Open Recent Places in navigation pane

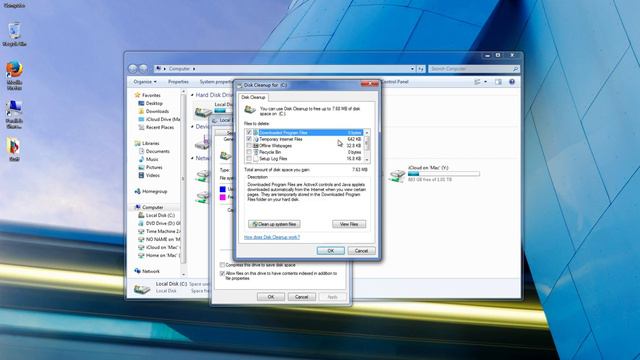tap(160, 127)
